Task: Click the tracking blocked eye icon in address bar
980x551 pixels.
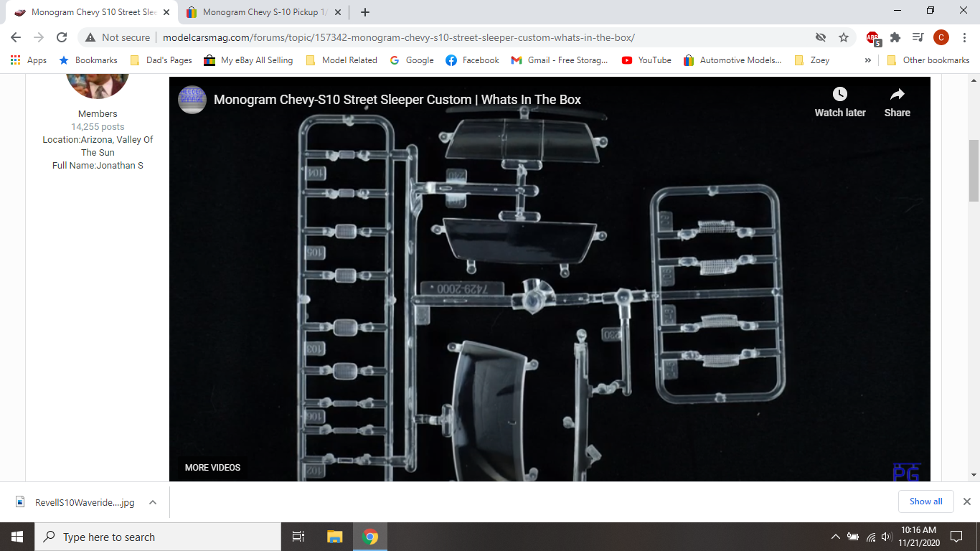Action: 821,37
